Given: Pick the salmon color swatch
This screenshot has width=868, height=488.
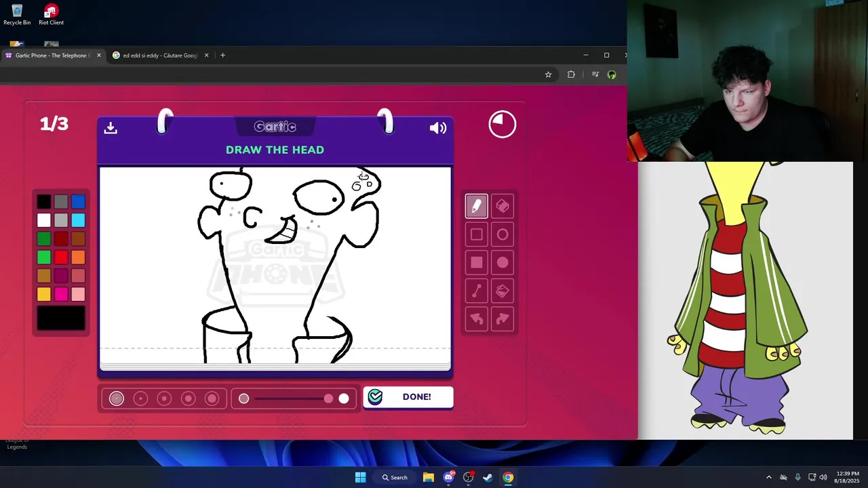Looking at the screenshot, I should (x=78, y=276).
